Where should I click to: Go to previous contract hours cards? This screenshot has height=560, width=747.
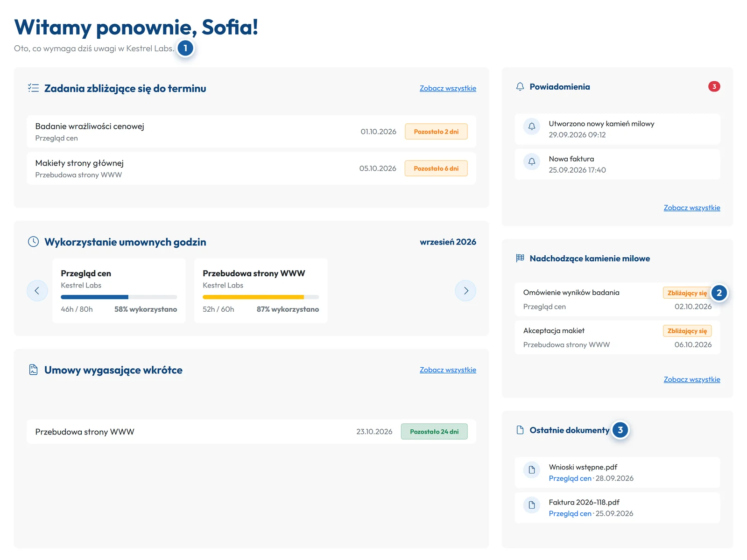pyautogui.click(x=37, y=291)
